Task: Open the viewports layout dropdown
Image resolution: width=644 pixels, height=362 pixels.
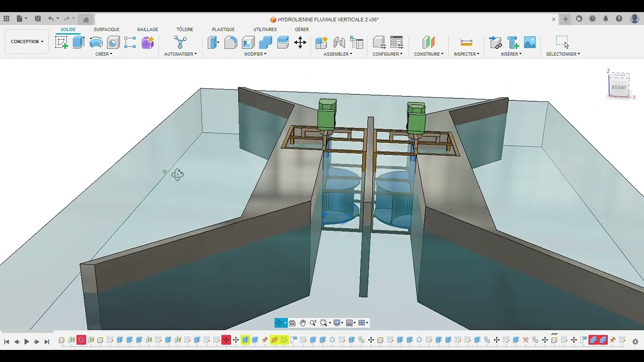Action: 363,323
